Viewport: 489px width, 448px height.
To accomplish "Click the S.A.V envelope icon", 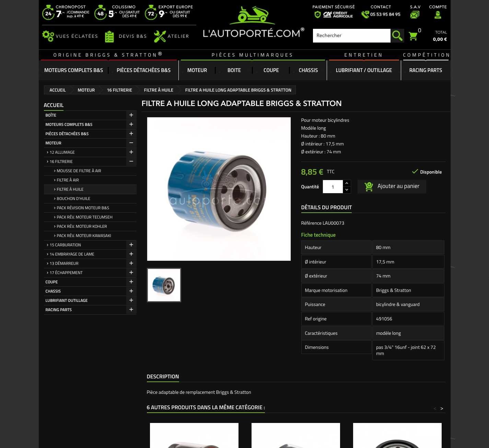I will [415, 15].
